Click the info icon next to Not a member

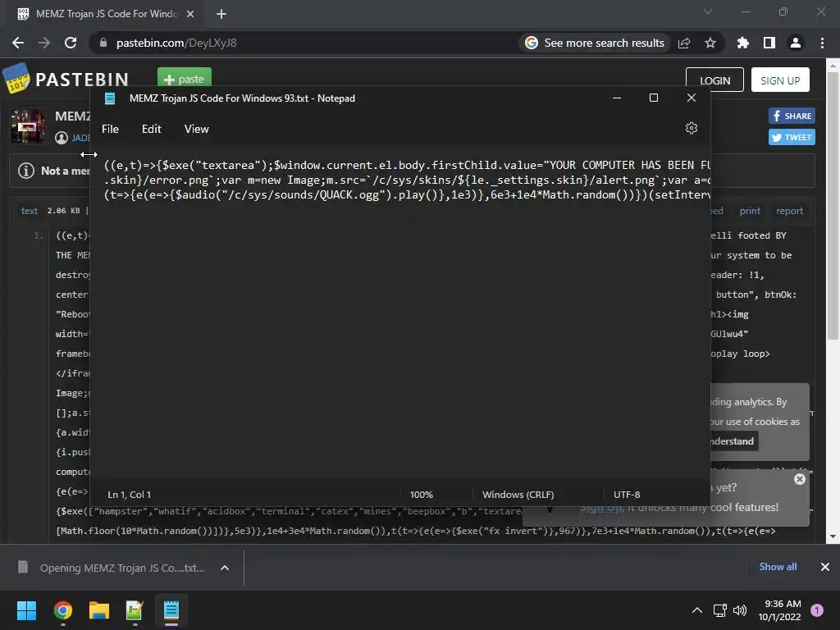25,171
